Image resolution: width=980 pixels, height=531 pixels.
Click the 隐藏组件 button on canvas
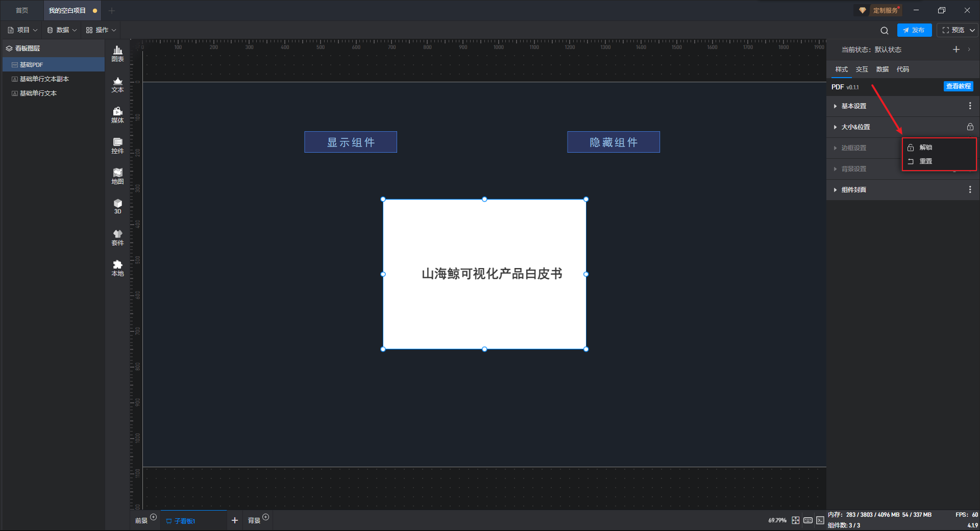coord(614,142)
